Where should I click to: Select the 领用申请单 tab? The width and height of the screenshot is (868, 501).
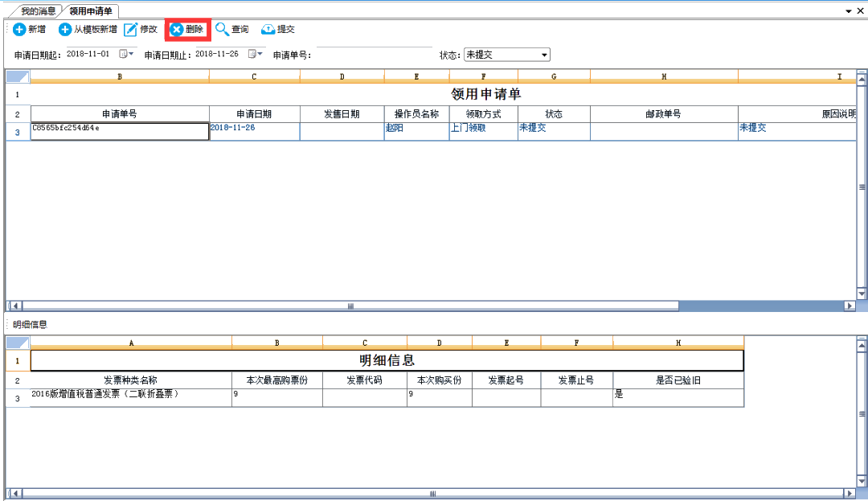point(90,11)
